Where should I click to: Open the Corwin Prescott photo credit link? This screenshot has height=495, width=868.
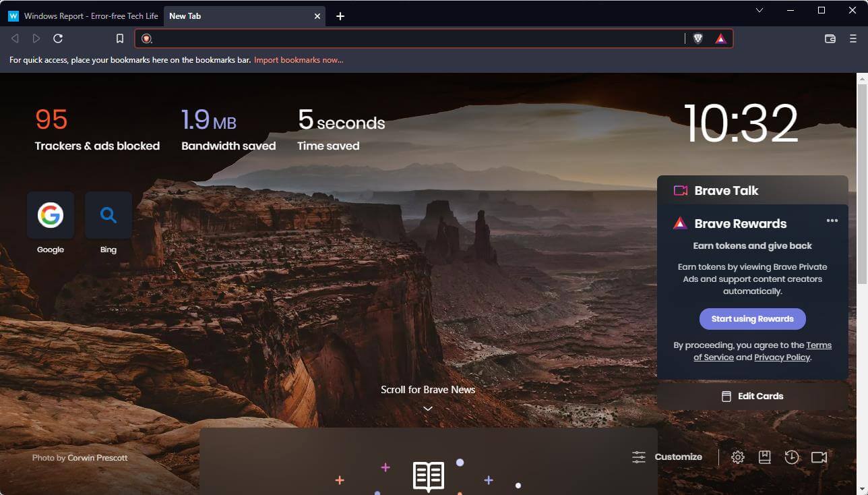tap(98, 458)
